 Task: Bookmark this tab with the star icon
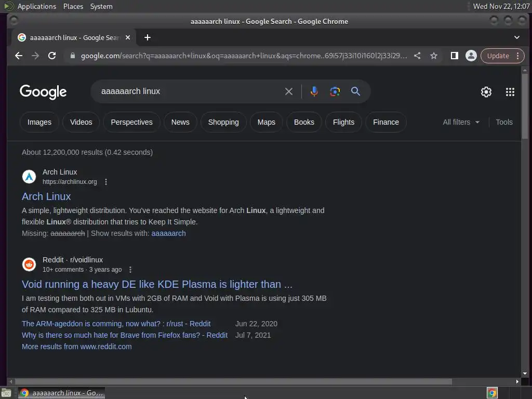pos(434,56)
